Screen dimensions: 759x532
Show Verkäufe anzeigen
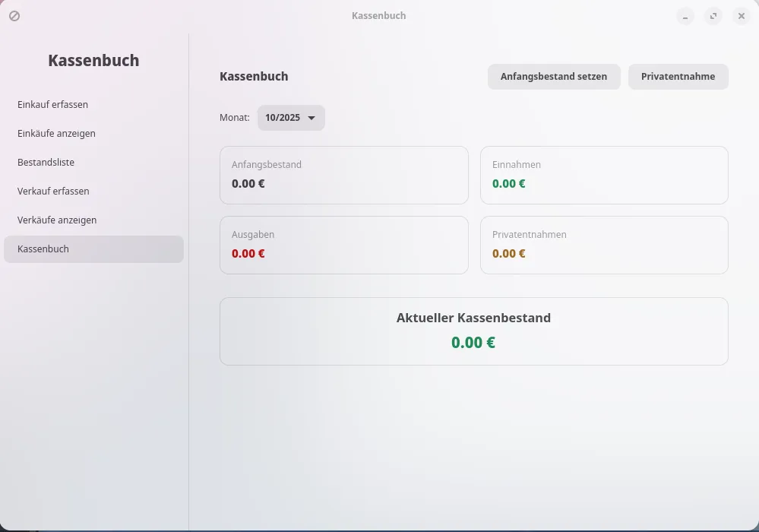pyautogui.click(x=57, y=220)
